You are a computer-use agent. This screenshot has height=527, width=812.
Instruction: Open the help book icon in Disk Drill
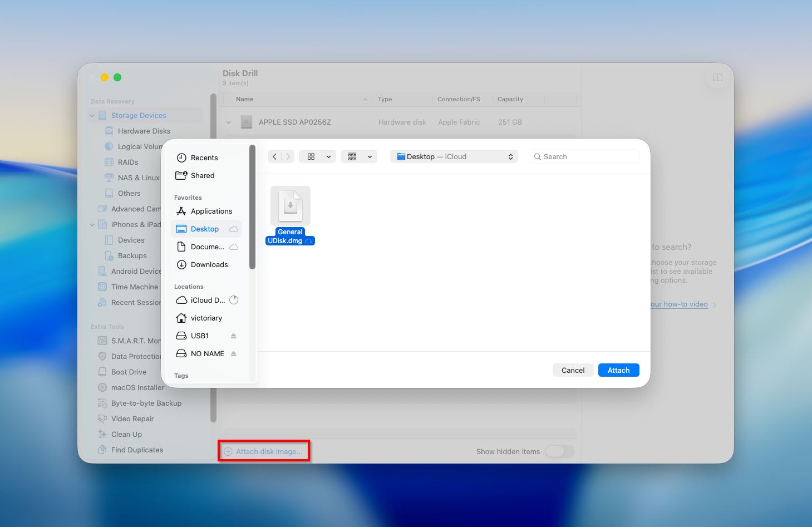pyautogui.click(x=717, y=77)
